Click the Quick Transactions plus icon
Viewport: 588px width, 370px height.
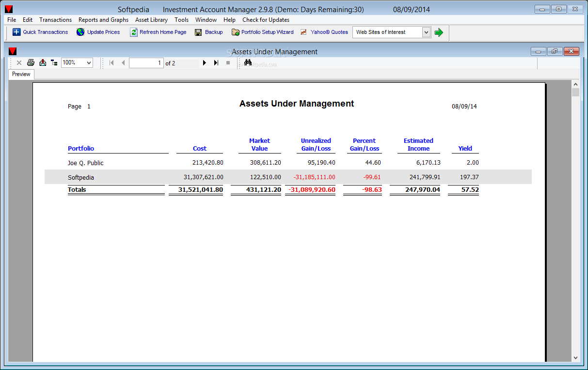tap(16, 32)
